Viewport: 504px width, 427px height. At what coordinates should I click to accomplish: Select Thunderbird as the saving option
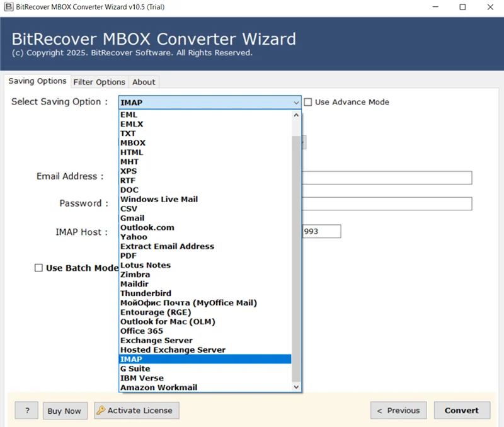(x=146, y=293)
